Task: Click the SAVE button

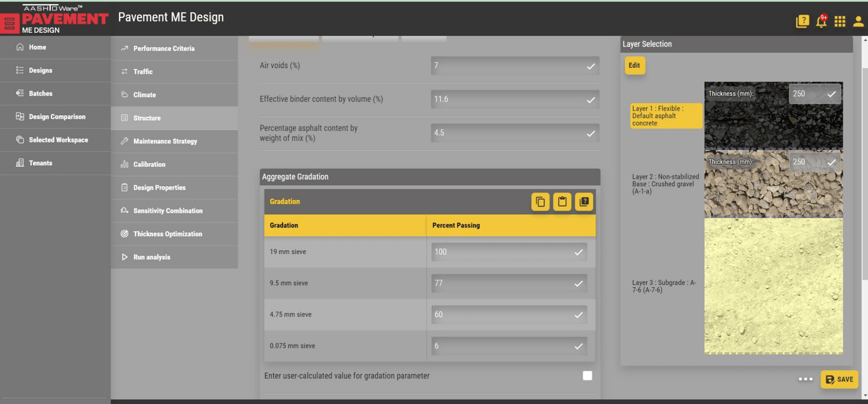Action: [839, 379]
